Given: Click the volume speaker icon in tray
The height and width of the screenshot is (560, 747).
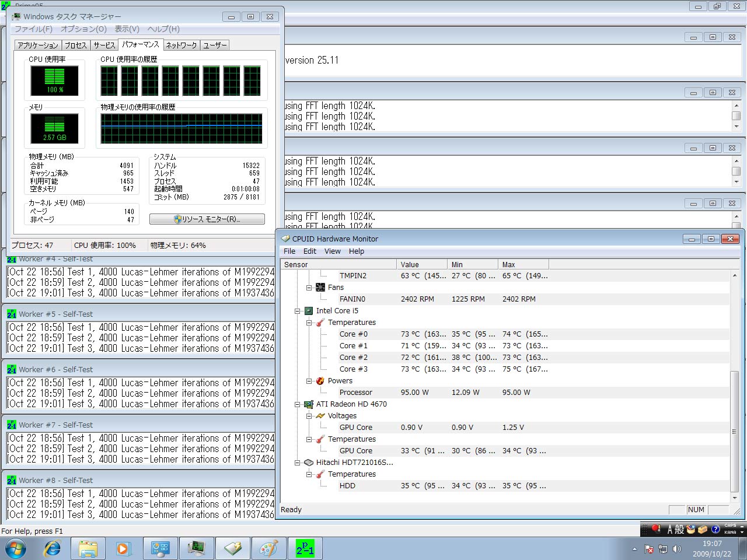Looking at the screenshot, I should [x=677, y=549].
